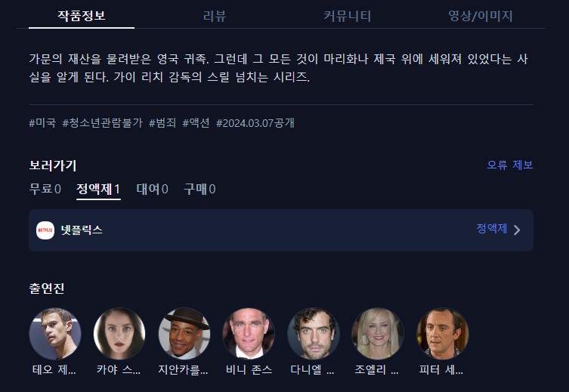Select the 무료 0 viewing option

(x=45, y=189)
